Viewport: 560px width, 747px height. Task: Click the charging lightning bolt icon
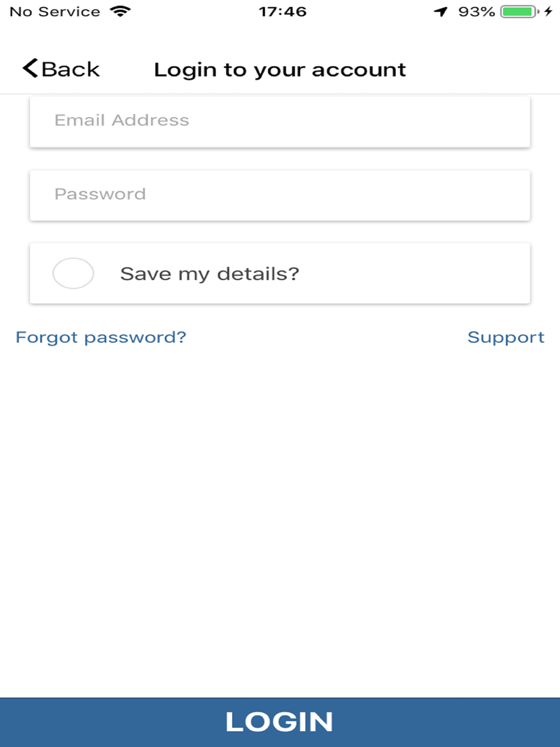pos(548,11)
